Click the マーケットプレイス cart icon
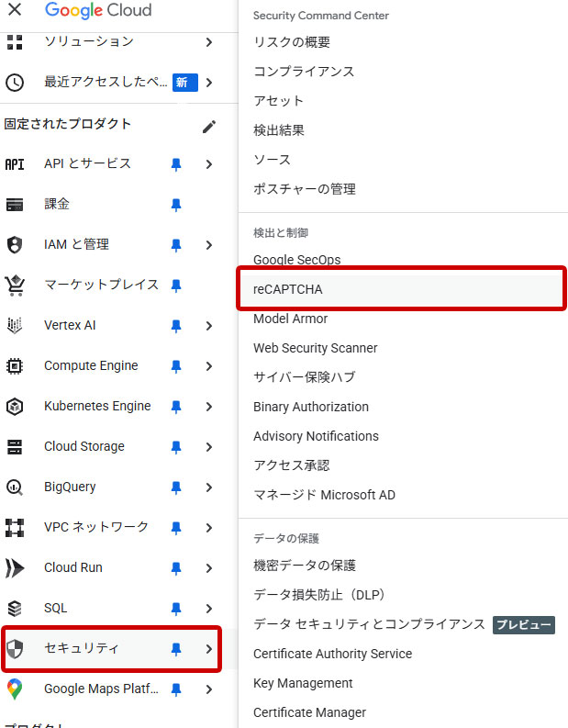The height and width of the screenshot is (728, 568). [15, 286]
